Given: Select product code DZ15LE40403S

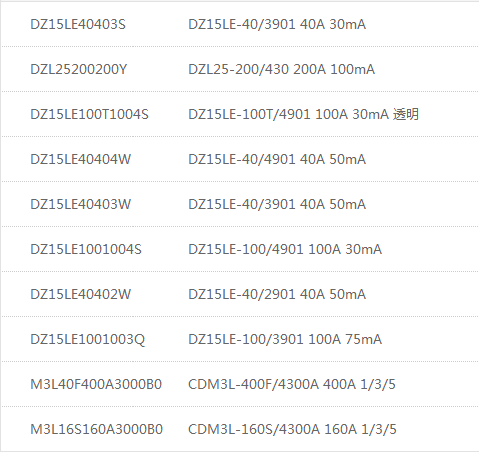Looking at the screenshot, I should coord(78,24).
